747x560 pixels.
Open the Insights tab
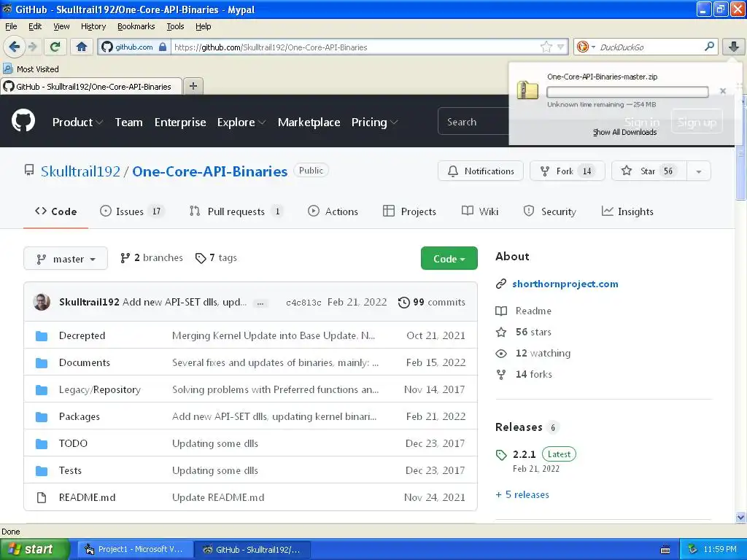[627, 211]
